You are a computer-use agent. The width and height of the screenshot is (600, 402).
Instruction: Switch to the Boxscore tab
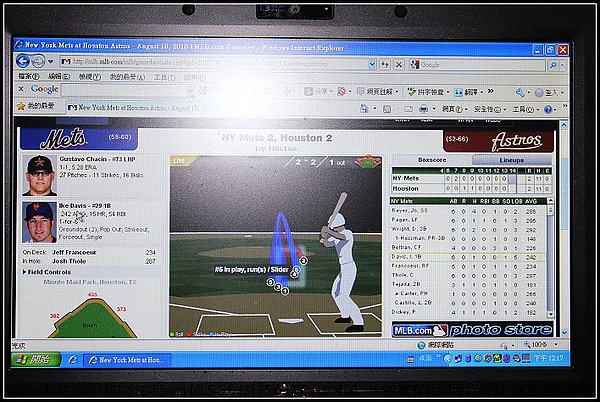pyautogui.click(x=432, y=160)
